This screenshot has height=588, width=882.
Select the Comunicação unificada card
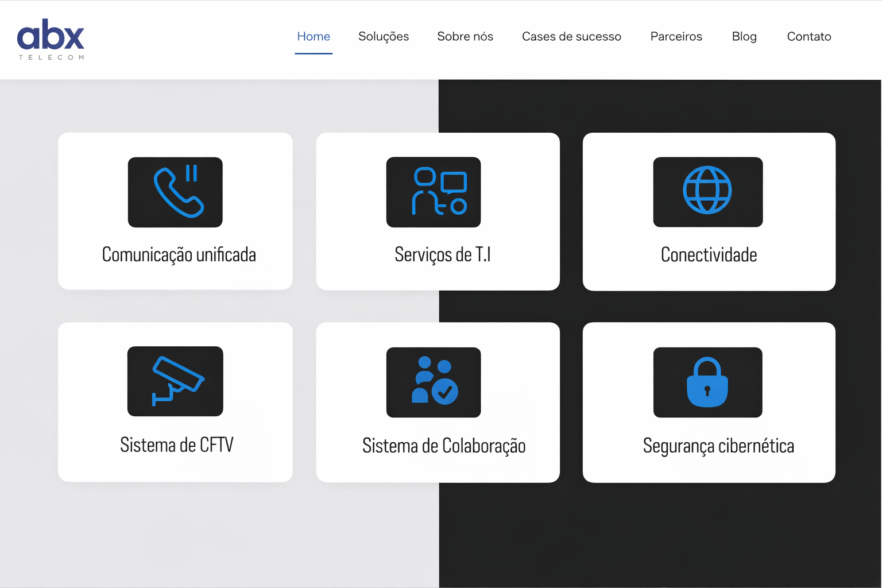click(x=175, y=256)
